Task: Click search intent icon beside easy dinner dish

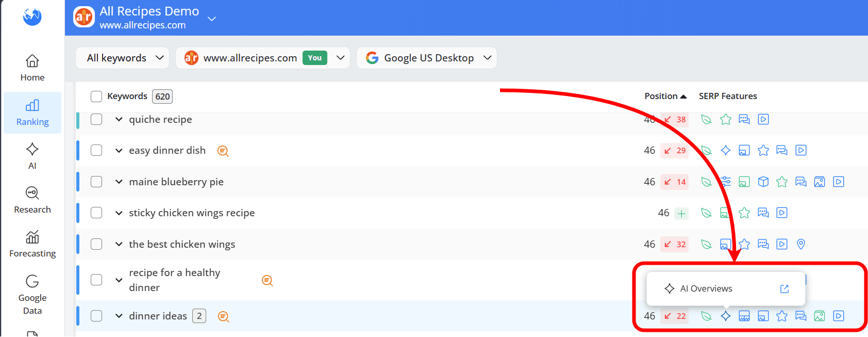Action: (223, 151)
